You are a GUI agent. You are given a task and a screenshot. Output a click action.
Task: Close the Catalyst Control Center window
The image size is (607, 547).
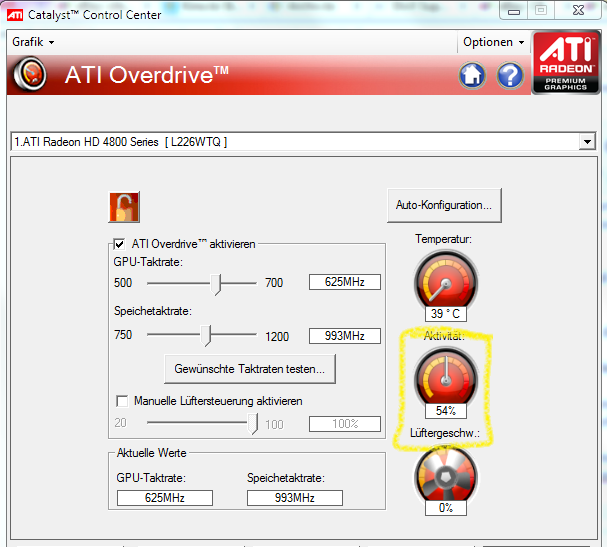pos(578,10)
